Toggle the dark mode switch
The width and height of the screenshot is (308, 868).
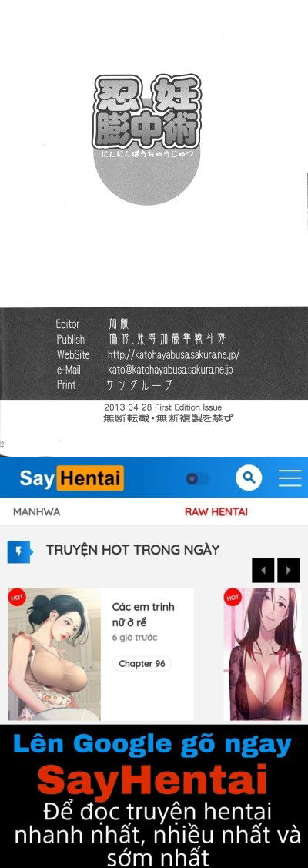pos(197,478)
